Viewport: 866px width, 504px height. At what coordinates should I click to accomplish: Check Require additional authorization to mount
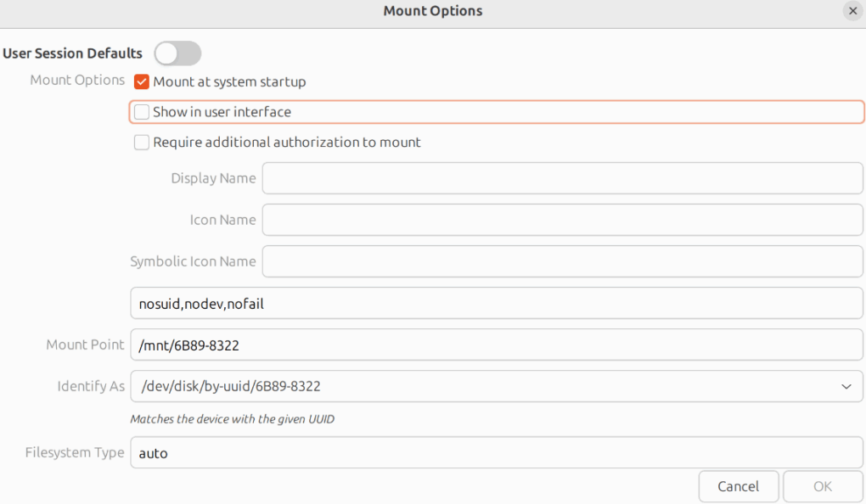point(143,143)
